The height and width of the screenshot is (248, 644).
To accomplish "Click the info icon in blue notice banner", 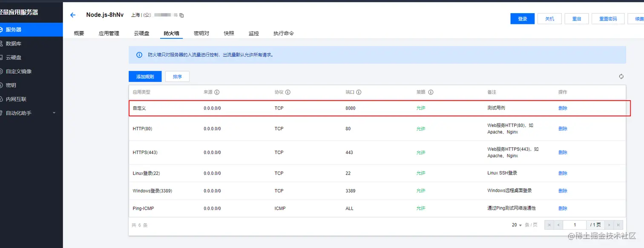I will pyautogui.click(x=139, y=55).
